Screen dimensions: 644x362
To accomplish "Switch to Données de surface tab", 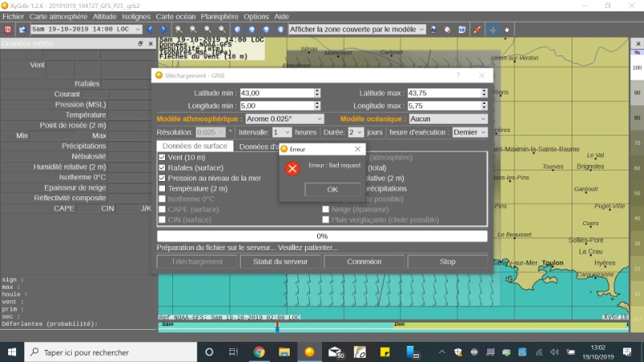I will point(195,146).
